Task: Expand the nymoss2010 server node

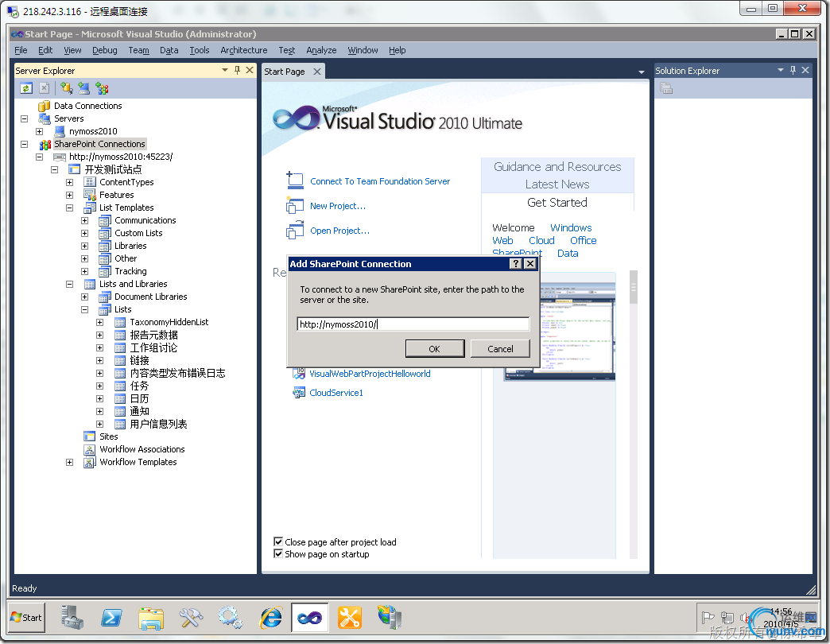Action: [39, 131]
